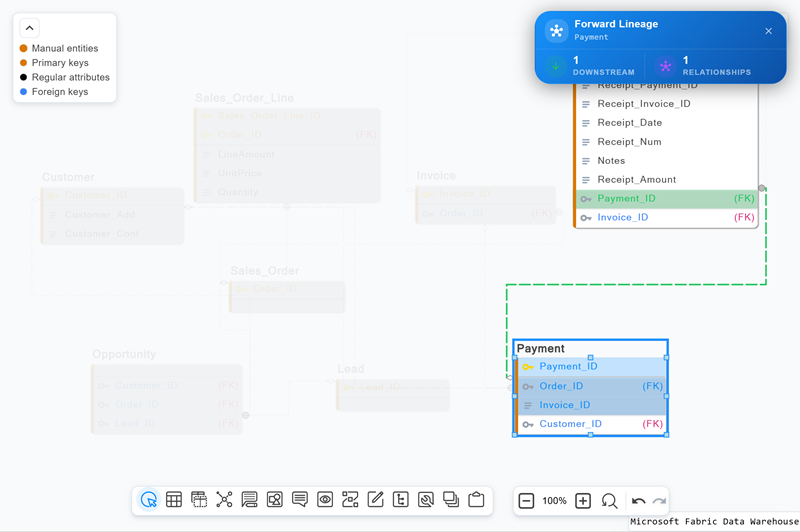
Task: Click the green downstream arrow icon
Action: pyautogui.click(x=556, y=66)
